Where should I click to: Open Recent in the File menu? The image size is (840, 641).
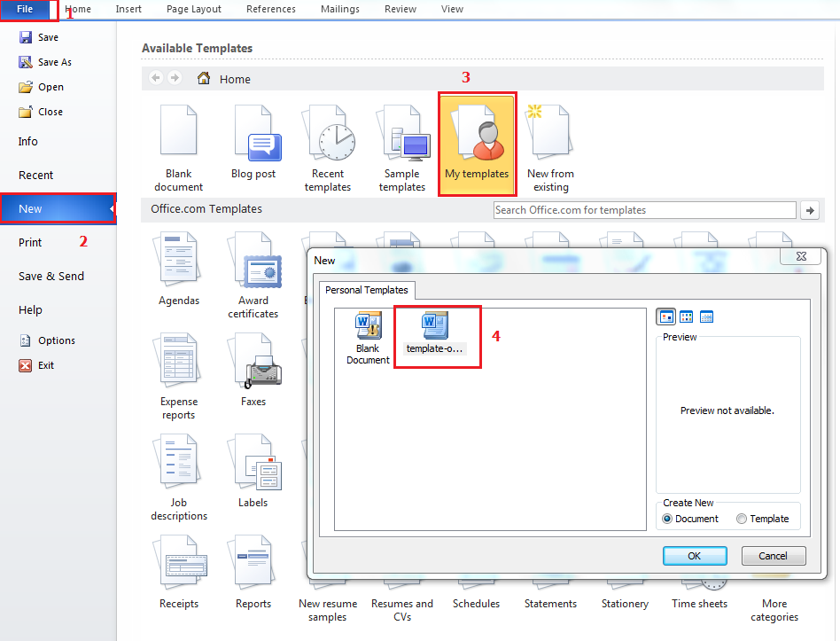[x=36, y=176]
